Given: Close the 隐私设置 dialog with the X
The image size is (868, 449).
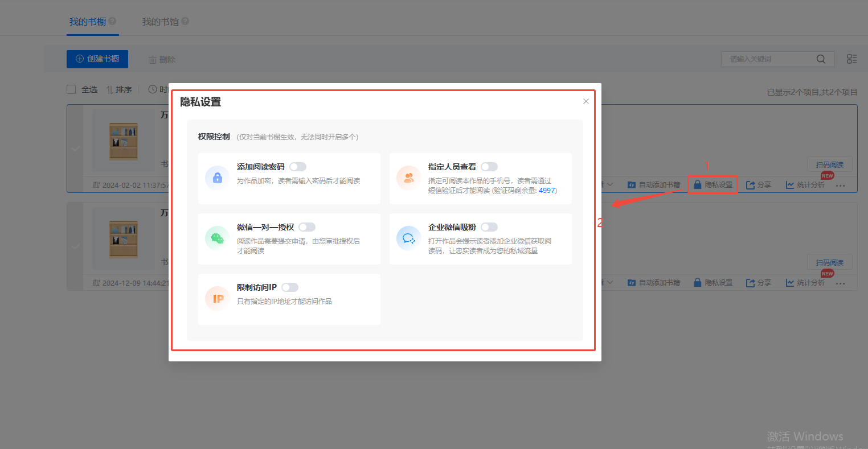Looking at the screenshot, I should click(x=586, y=101).
